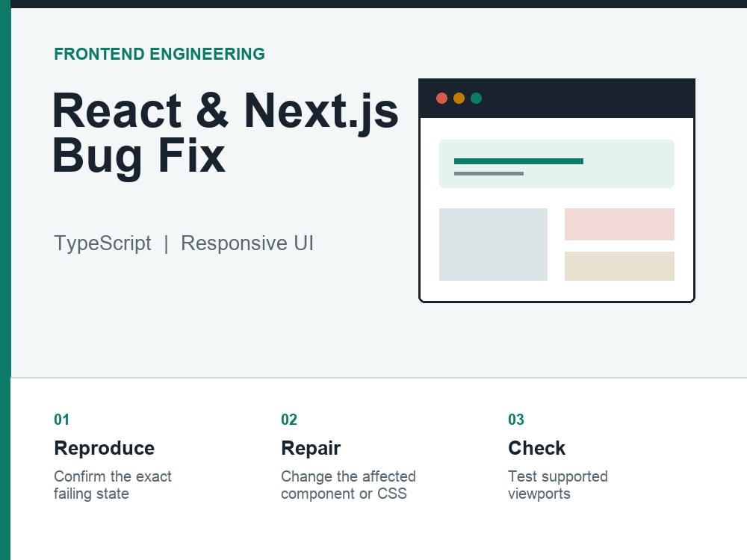Click "Test supported viewports" description

[x=558, y=485]
